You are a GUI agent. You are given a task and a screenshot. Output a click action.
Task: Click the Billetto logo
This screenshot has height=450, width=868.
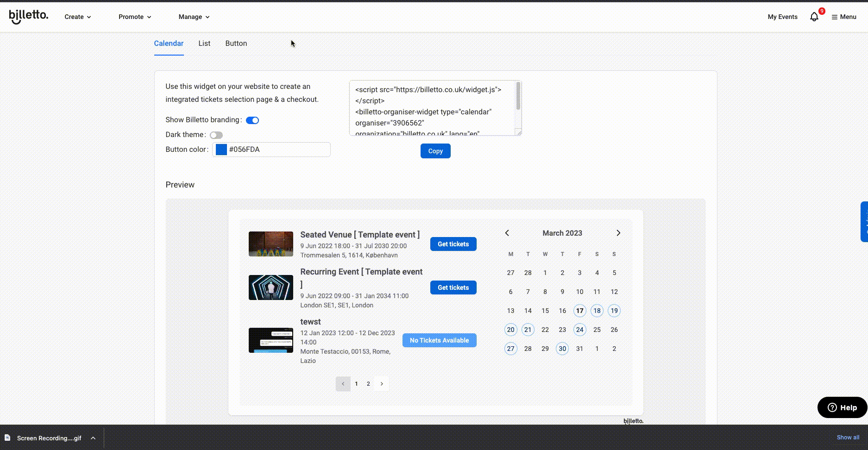pyautogui.click(x=28, y=17)
